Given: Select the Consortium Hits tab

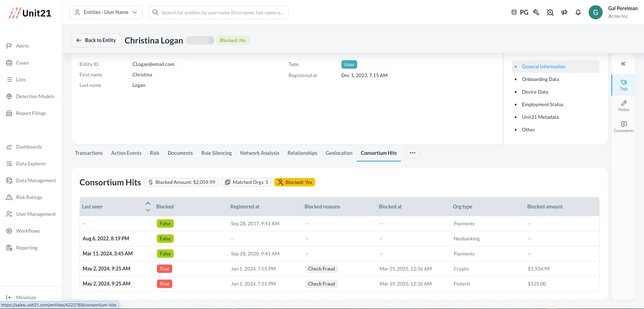Looking at the screenshot, I should (x=379, y=153).
